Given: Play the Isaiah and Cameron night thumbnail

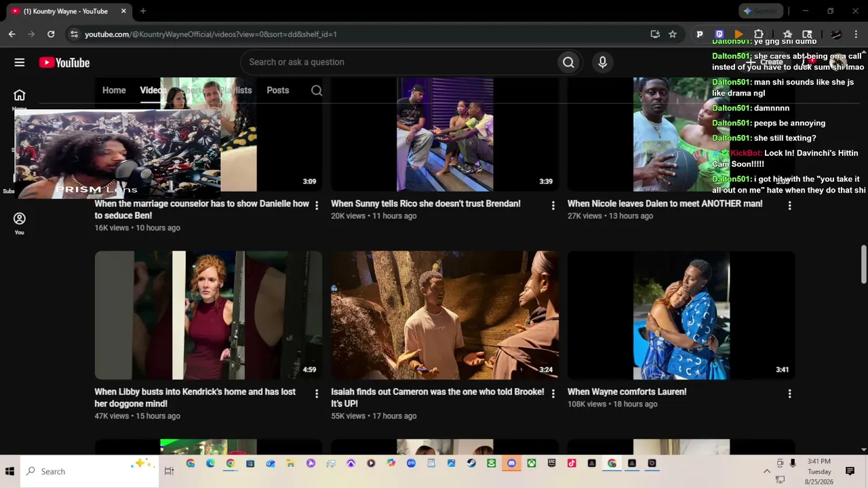Looking at the screenshot, I should coord(445,315).
